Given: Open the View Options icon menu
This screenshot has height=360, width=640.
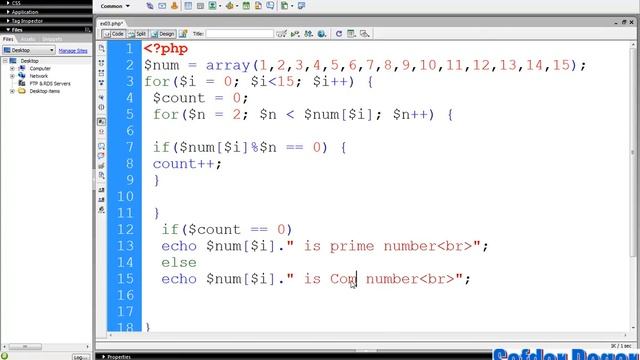Looking at the screenshot, I should [351, 34].
